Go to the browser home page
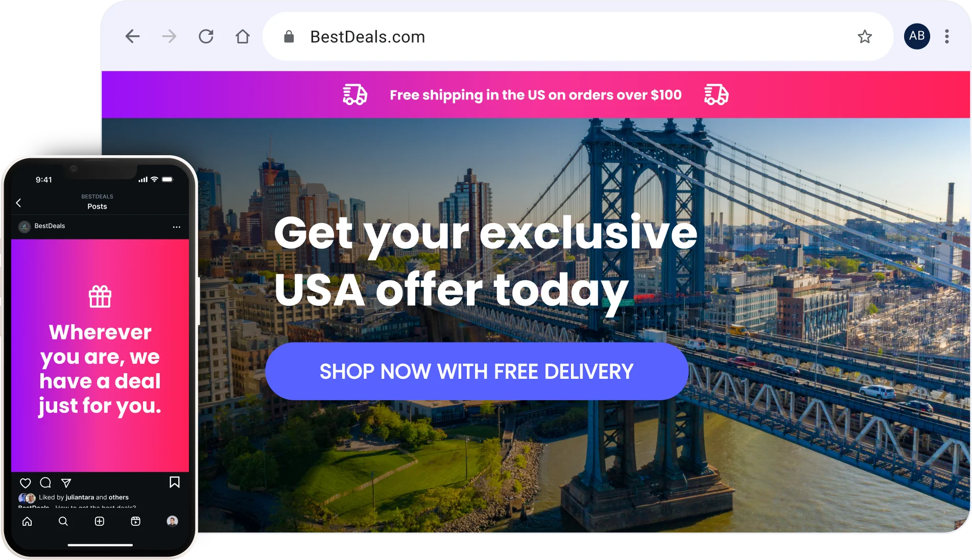This screenshot has width=972, height=560. click(243, 36)
